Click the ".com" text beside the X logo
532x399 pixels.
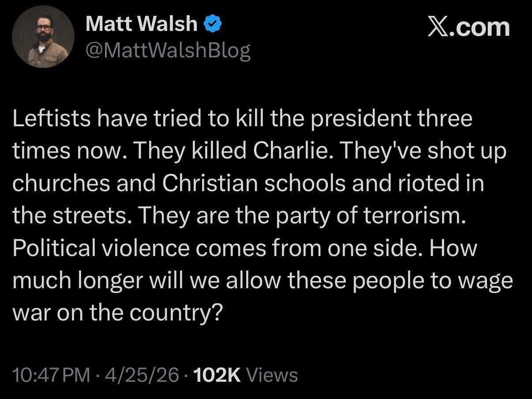pyautogui.click(x=482, y=27)
